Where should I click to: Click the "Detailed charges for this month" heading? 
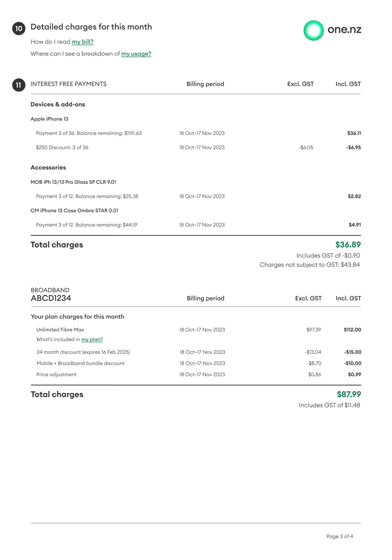91,27
